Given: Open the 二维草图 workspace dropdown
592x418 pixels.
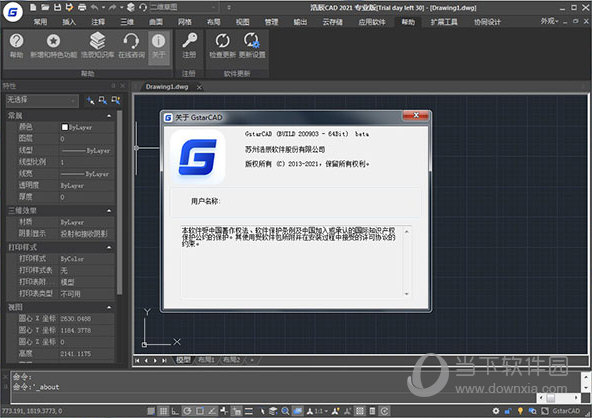Looking at the screenshot, I should [x=184, y=7].
